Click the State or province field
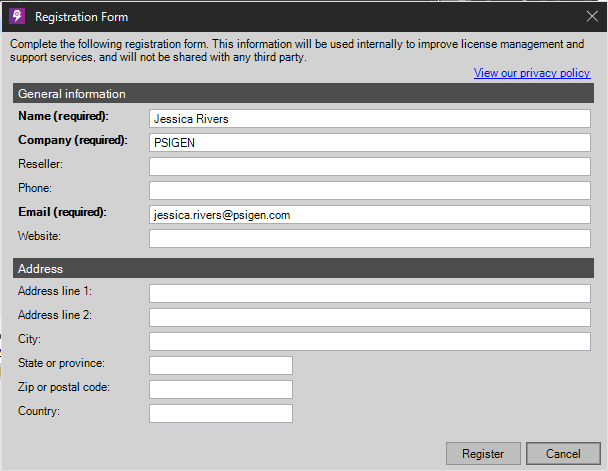 [x=221, y=366]
